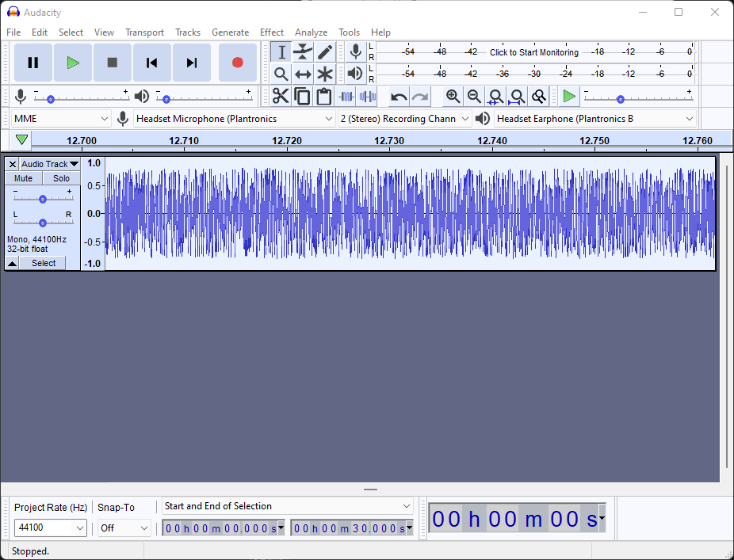Solo the Audio Track
The height and width of the screenshot is (560, 734).
pyautogui.click(x=62, y=178)
